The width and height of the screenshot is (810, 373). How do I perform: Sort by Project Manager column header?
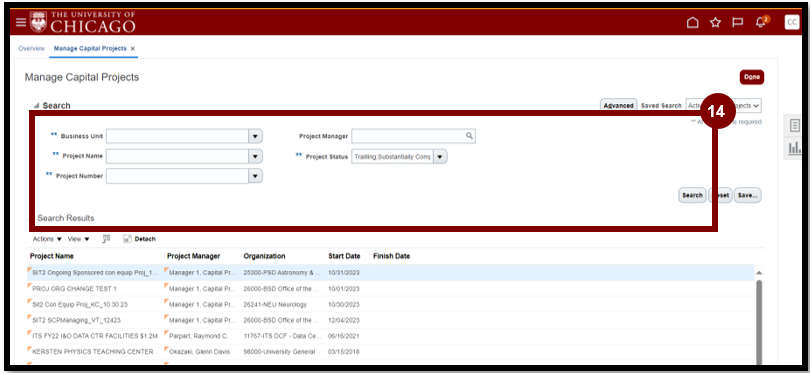(x=194, y=256)
